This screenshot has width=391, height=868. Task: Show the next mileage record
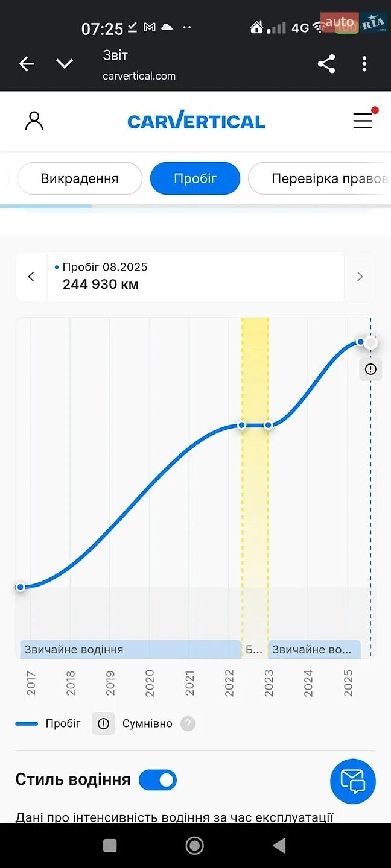[360, 277]
